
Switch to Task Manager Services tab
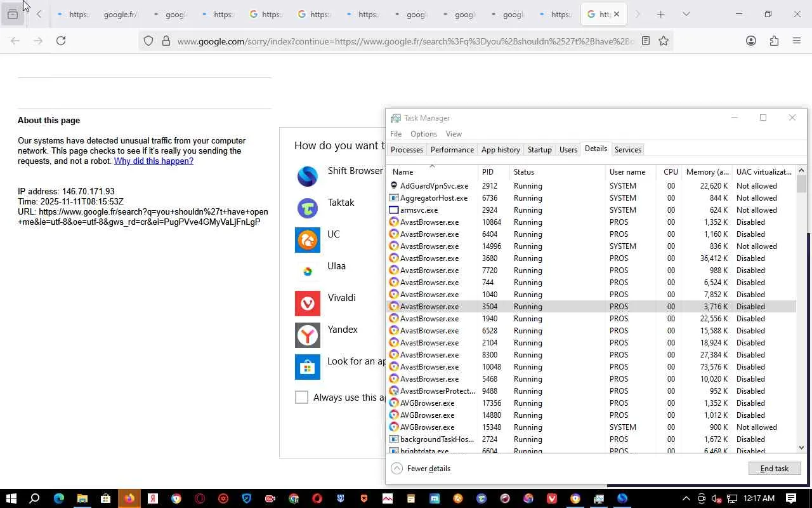628,150
